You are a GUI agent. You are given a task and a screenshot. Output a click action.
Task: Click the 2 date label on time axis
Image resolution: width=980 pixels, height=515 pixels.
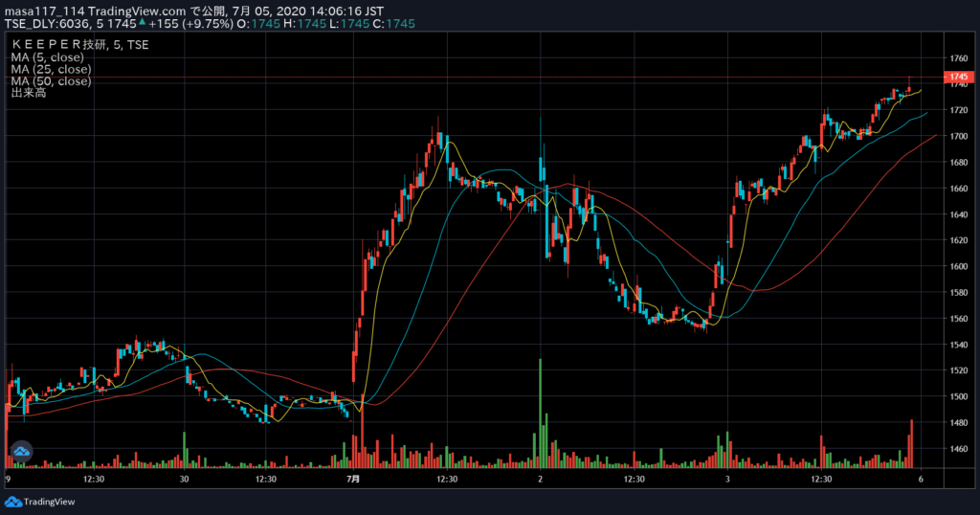540,480
